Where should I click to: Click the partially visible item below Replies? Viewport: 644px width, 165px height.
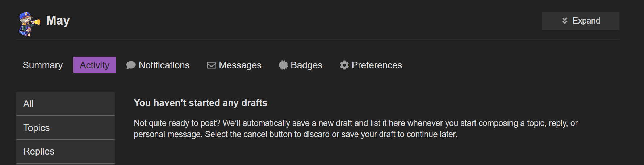66,164
